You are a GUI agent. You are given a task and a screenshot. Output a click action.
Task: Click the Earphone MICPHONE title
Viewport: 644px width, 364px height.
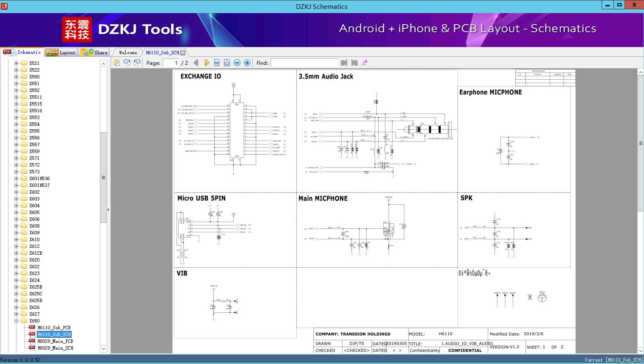tap(491, 92)
